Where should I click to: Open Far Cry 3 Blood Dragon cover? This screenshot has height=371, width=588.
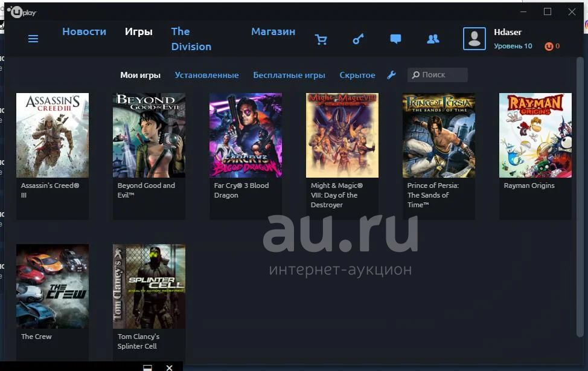click(x=246, y=135)
